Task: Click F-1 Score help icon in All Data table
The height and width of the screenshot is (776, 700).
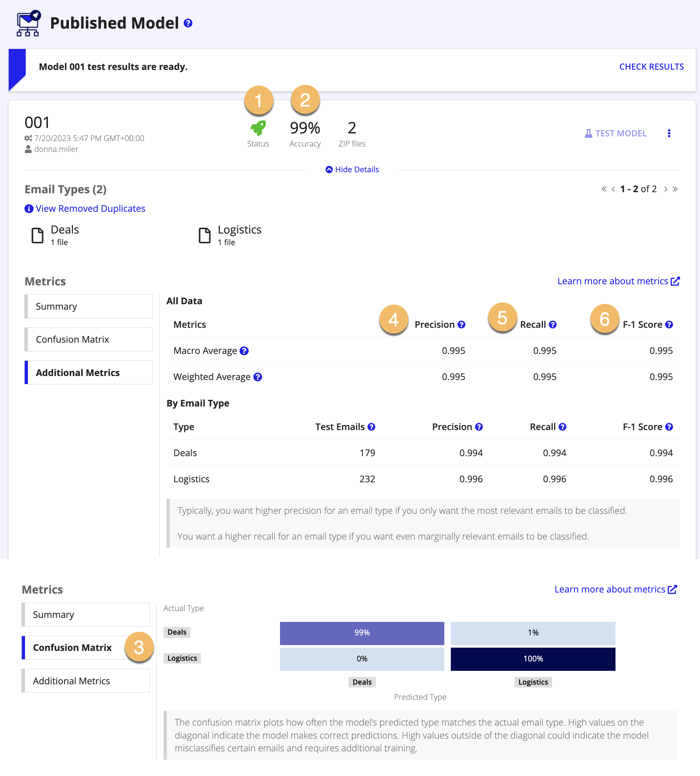Action: click(669, 325)
